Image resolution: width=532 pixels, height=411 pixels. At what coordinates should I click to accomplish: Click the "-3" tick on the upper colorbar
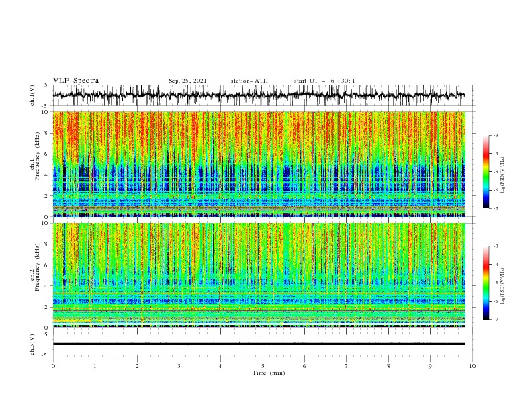click(x=495, y=135)
